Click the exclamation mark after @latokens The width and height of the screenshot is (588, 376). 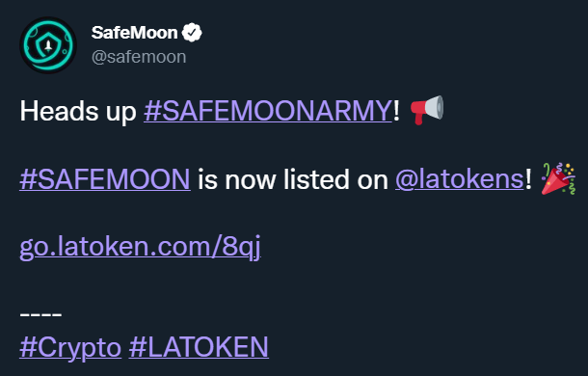coord(528,179)
